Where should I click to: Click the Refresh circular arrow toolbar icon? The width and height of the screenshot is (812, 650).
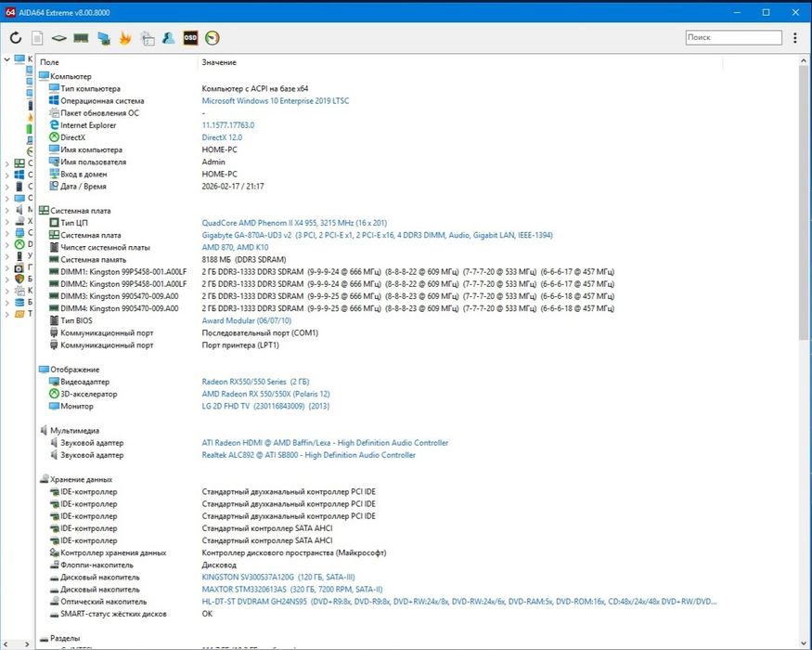pos(16,37)
